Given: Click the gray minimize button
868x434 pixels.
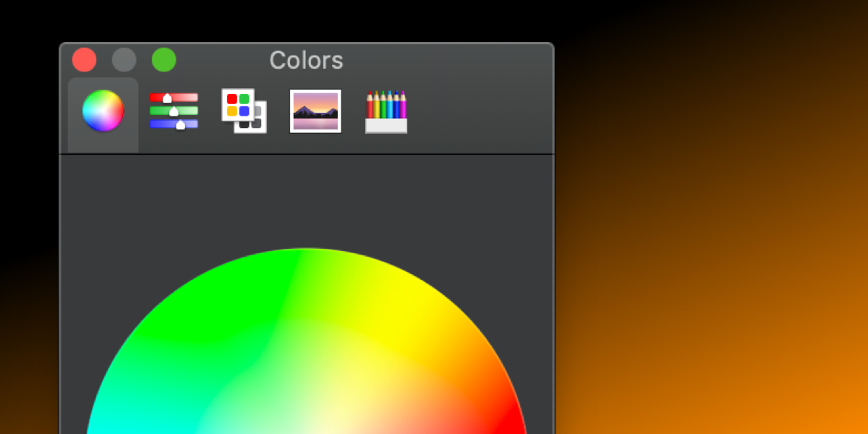Looking at the screenshot, I should click(124, 59).
